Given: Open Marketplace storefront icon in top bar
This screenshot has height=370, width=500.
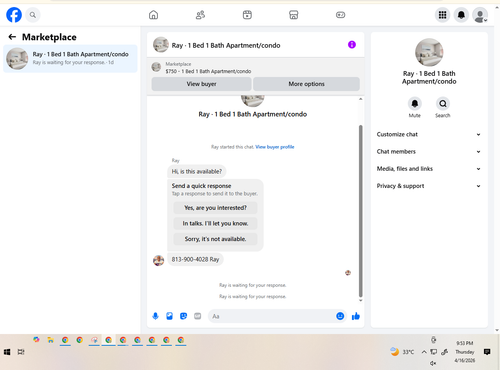Looking at the screenshot, I should pos(294,15).
